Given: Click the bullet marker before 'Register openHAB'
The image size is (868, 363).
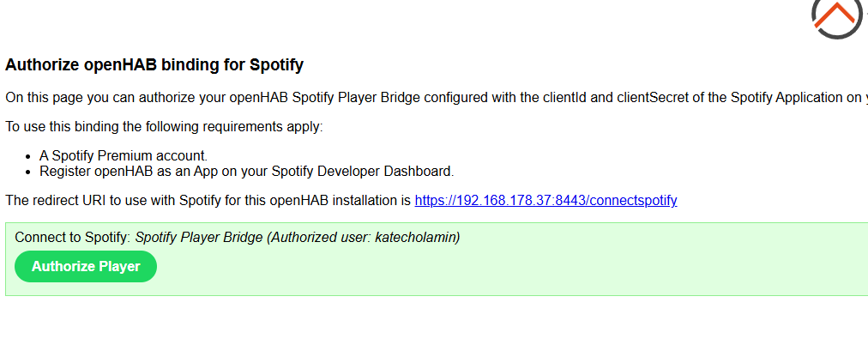Looking at the screenshot, I should (x=29, y=172).
